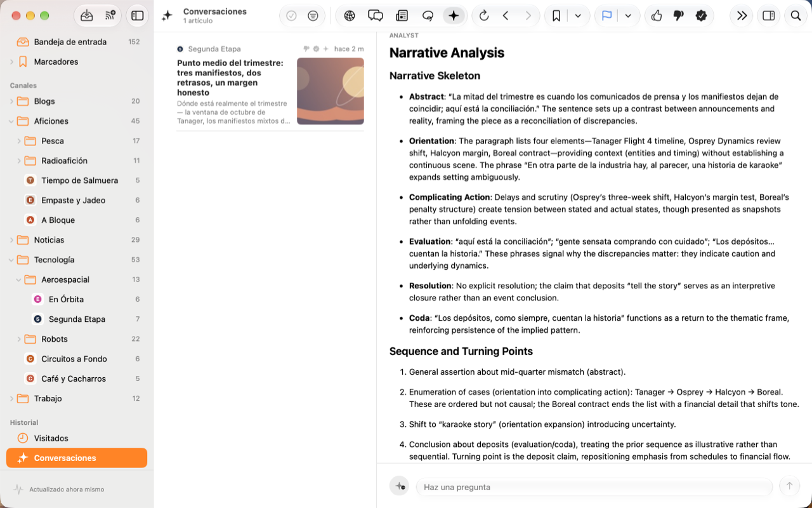The width and height of the screenshot is (812, 508).
Task: Open the feed subscription settings icon
Action: [110, 16]
